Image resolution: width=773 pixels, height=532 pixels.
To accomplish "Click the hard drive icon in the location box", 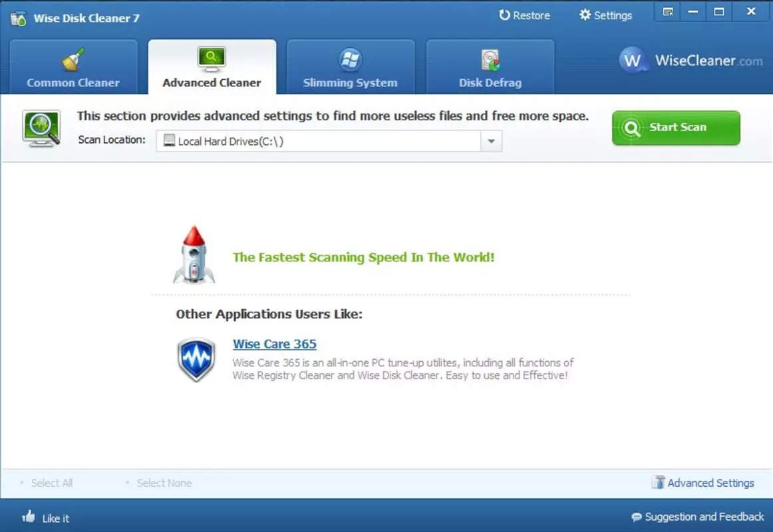I will [169, 140].
